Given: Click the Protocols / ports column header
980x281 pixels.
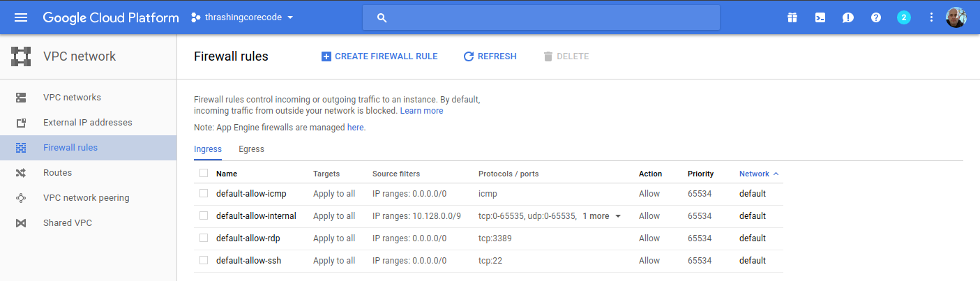Looking at the screenshot, I should [x=508, y=174].
